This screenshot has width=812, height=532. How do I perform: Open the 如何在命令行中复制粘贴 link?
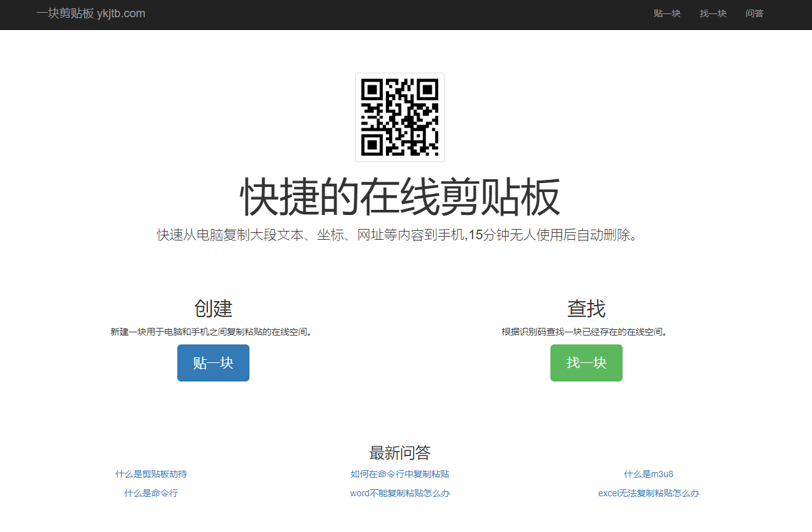pyautogui.click(x=400, y=474)
